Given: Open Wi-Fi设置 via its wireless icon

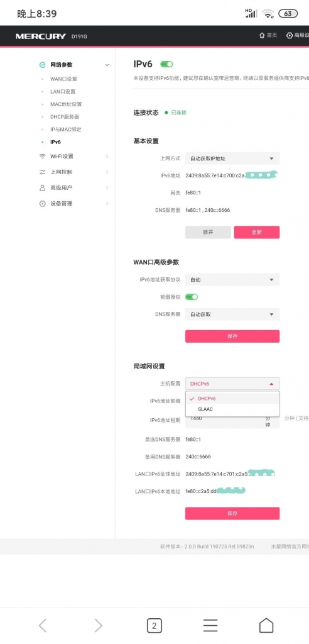Looking at the screenshot, I should coord(42,156).
